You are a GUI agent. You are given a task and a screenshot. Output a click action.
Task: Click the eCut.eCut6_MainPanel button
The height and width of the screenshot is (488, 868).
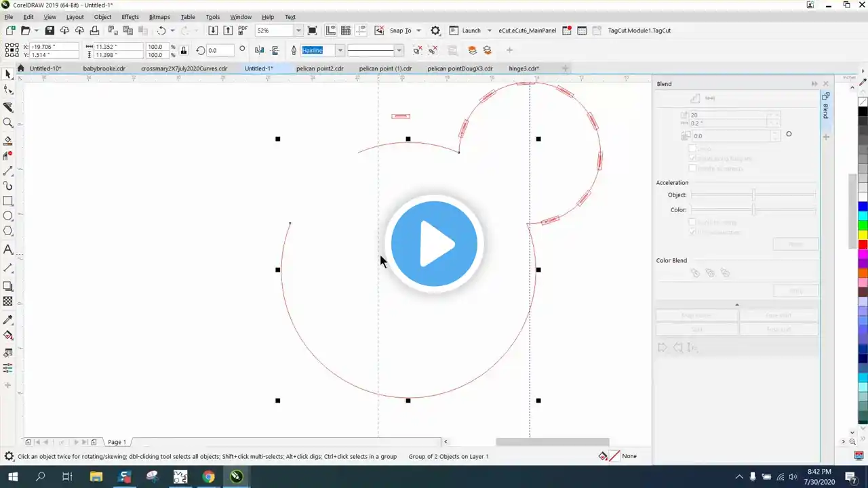point(527,30)
